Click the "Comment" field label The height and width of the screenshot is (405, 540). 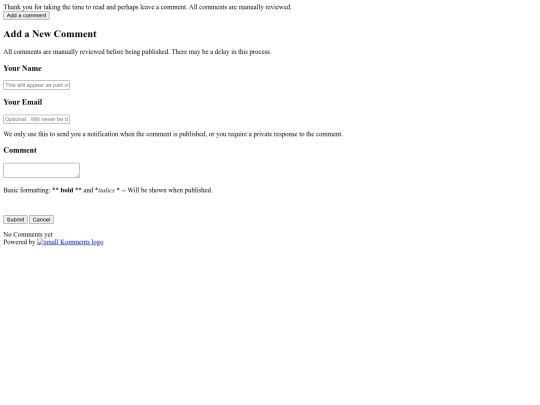(20, 150)
